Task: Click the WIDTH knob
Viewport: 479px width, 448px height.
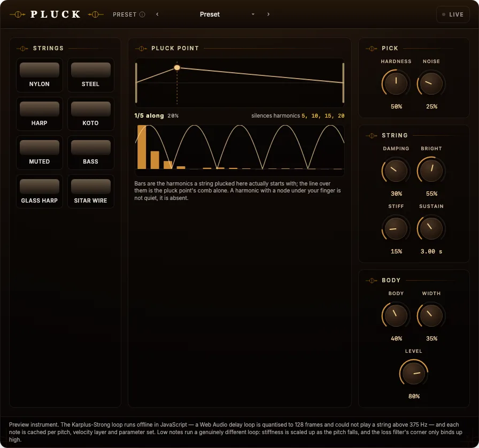Action: tap(431, 315)
